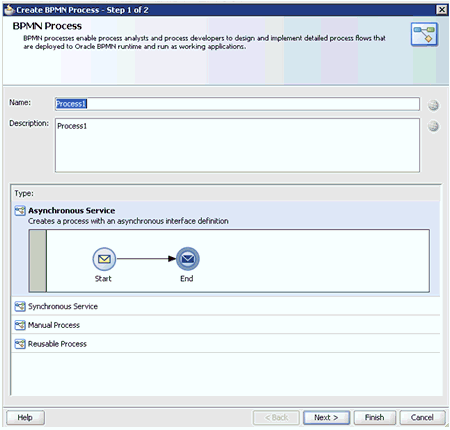The height and width of the screenshot is (430, 450).
Task: Cancel the Create BPMN Process dialog
Action: [x=422, y=417]
